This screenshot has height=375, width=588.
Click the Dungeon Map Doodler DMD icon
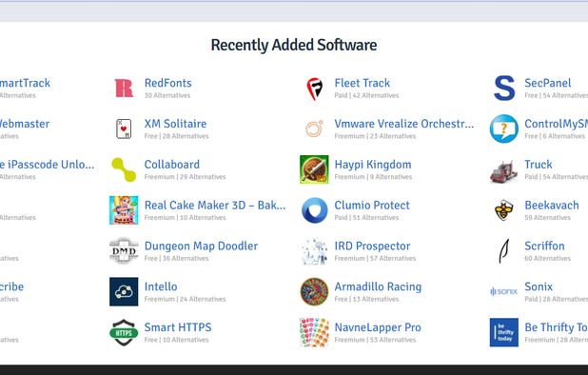point(124,251)
